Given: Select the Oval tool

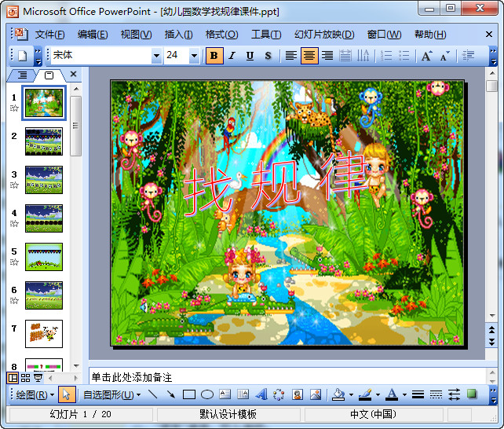Looking at the screenshot, I should [207, 394].
